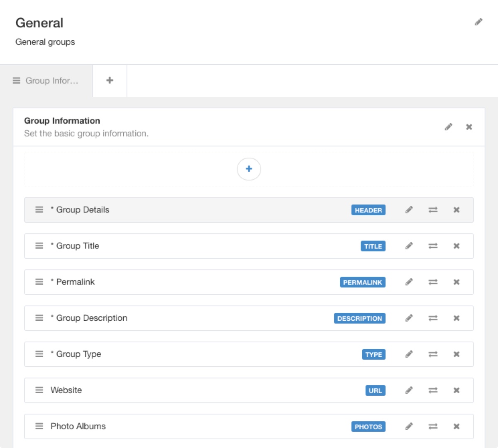
Task: Move the Group Details field arrows icon
Action: [433, 210]
